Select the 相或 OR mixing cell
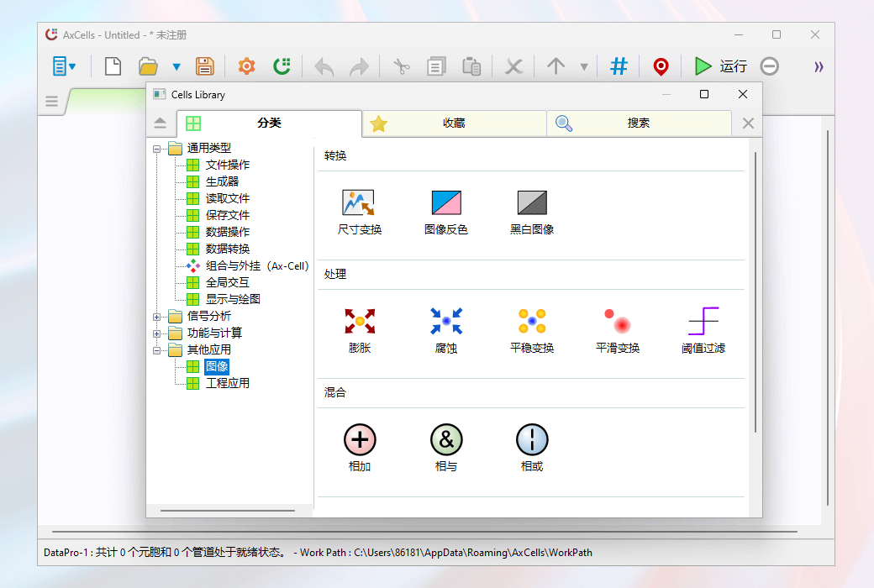 click(532, 438)
